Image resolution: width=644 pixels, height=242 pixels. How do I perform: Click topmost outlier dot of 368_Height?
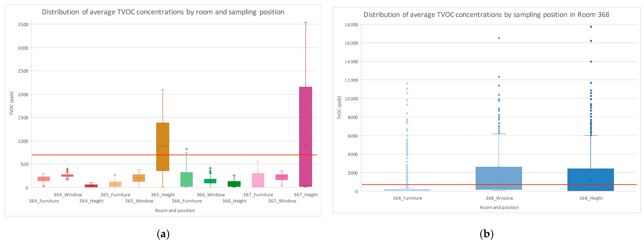point(591,27)
